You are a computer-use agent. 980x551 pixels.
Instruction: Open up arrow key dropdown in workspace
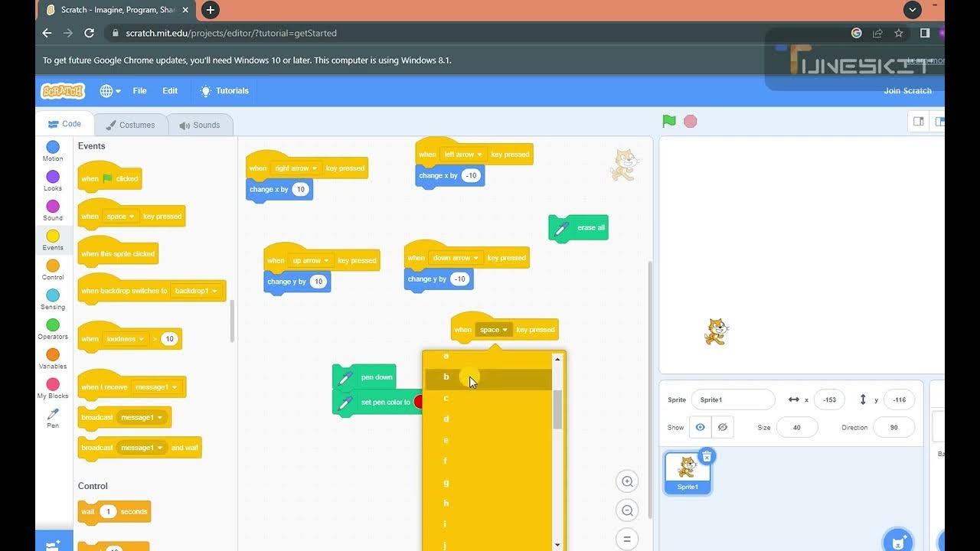click(311, 260)
